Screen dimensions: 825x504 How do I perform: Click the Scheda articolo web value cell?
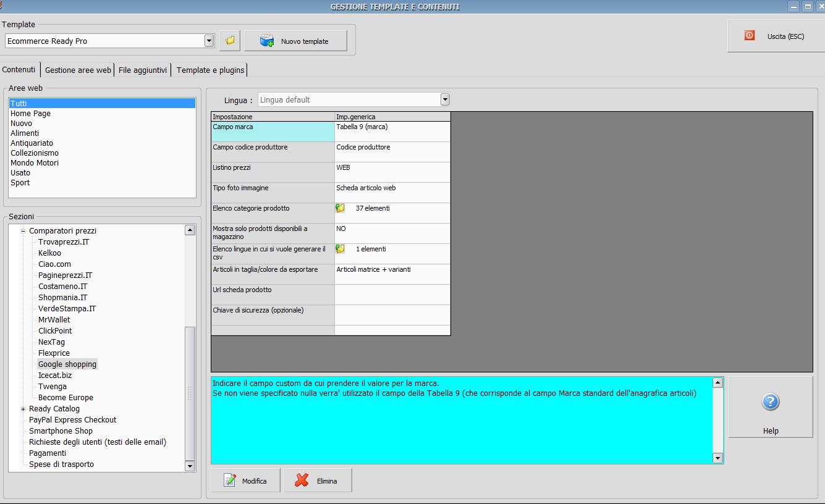392,193
